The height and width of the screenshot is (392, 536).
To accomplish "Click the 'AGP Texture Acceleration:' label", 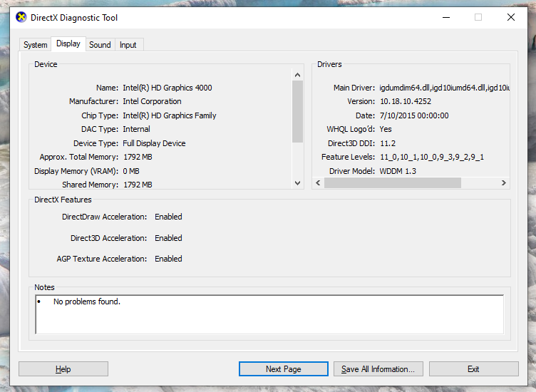I will pos(102,259).
